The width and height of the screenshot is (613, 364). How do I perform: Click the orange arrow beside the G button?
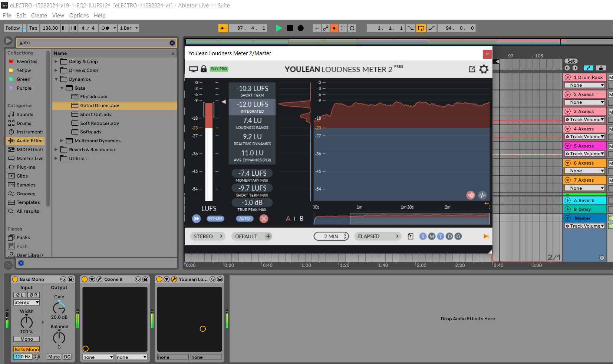486,236
